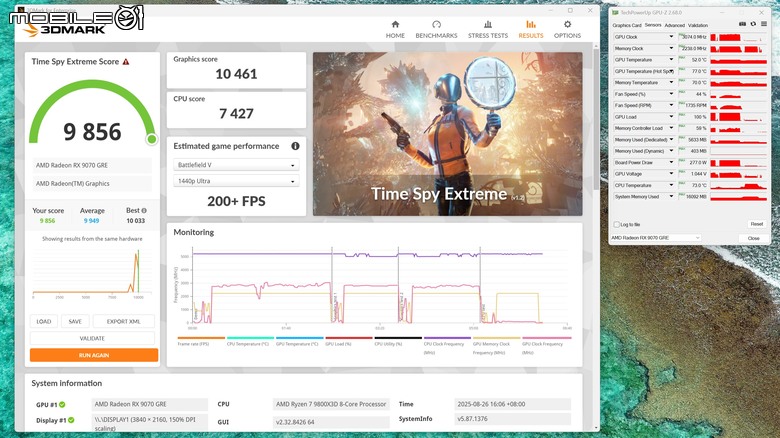Viewport: 780px width, 438px height.
Task: Click the orange RUN AGAIN button
Action: pyautogui.click(x=94, y=355)
